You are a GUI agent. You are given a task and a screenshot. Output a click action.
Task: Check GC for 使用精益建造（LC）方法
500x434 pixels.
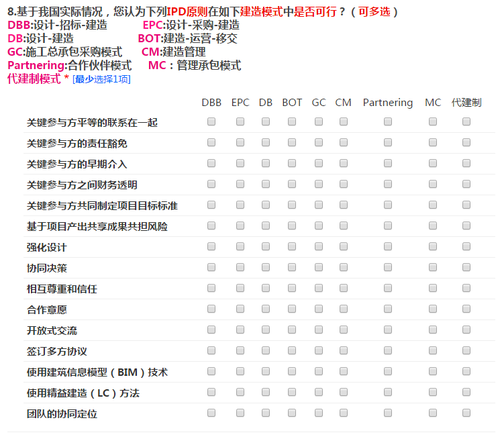(319, 392)
